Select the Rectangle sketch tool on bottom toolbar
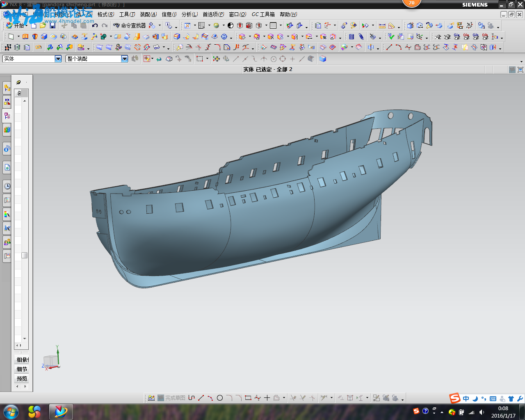 (x=248, y=398)
